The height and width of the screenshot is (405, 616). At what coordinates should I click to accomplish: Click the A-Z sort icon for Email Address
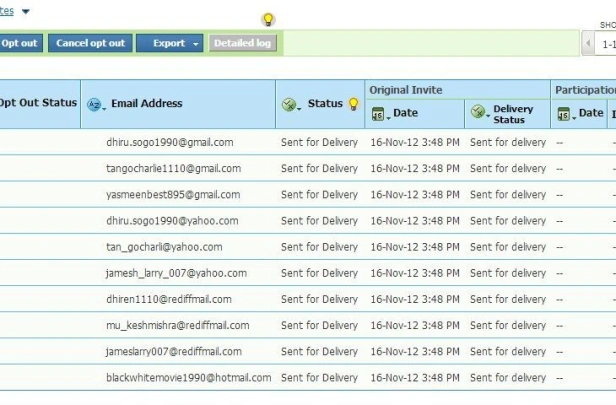94,104
